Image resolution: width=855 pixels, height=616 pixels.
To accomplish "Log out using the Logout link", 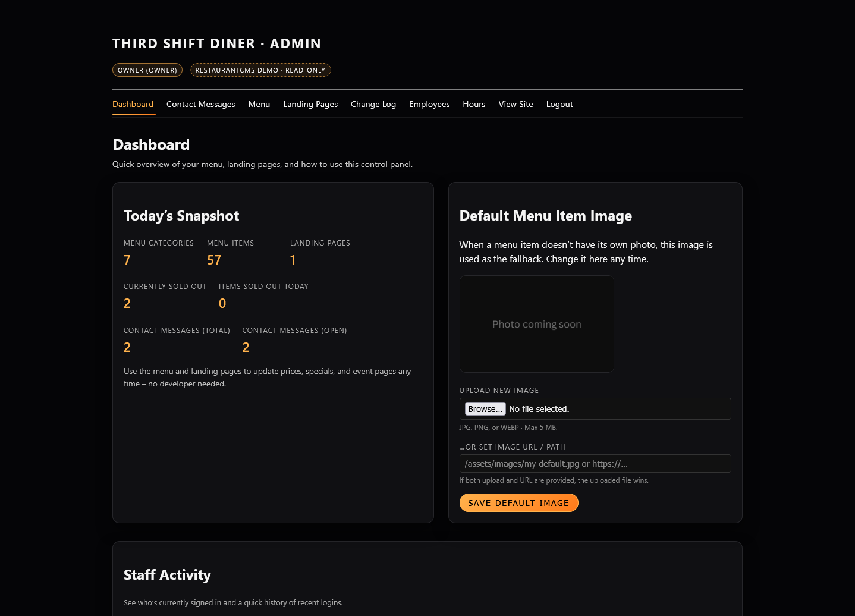I will [559, 104].
